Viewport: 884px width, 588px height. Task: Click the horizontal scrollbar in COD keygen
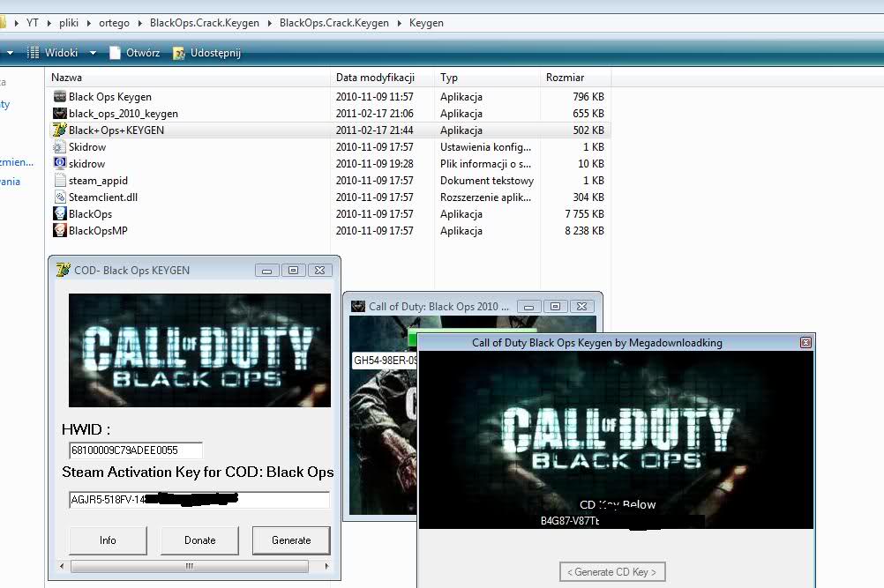[x=190, y=566]
